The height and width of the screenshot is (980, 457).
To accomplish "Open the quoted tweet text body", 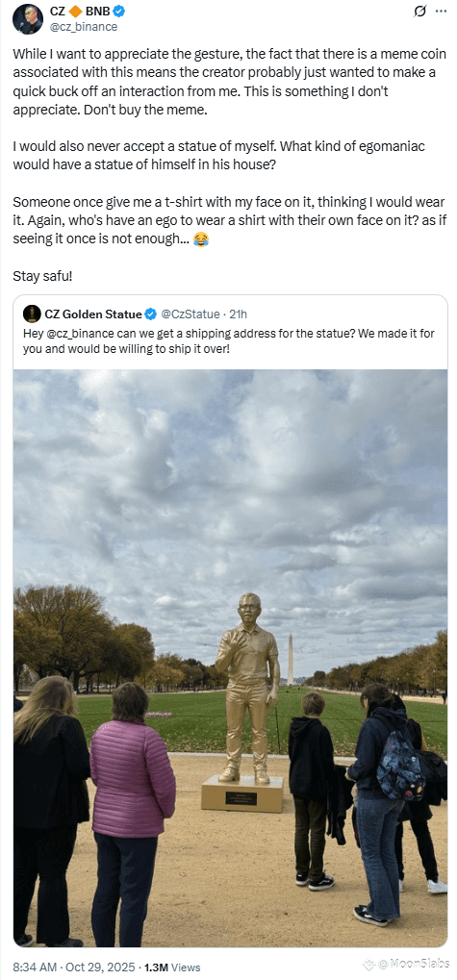I will click(x=229, y=340).
